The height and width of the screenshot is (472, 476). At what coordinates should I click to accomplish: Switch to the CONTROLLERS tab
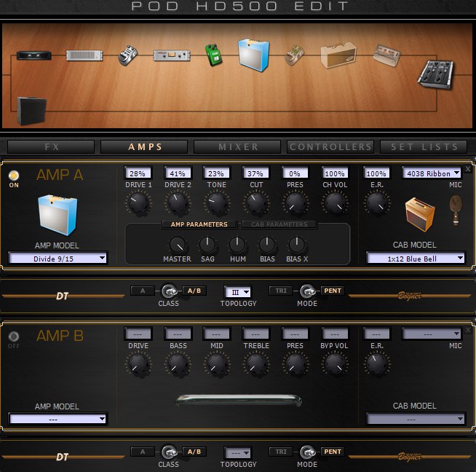[331, 147]
